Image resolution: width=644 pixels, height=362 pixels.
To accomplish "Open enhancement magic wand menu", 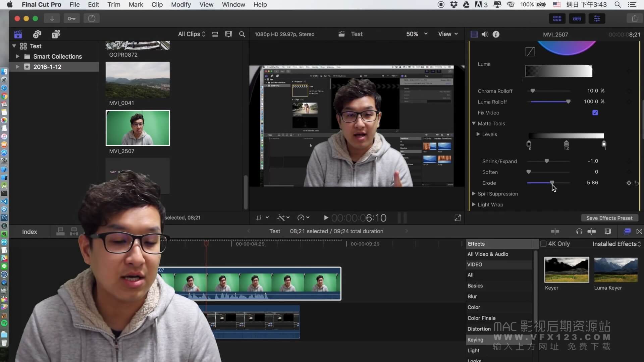I will [x=283, y=218].
